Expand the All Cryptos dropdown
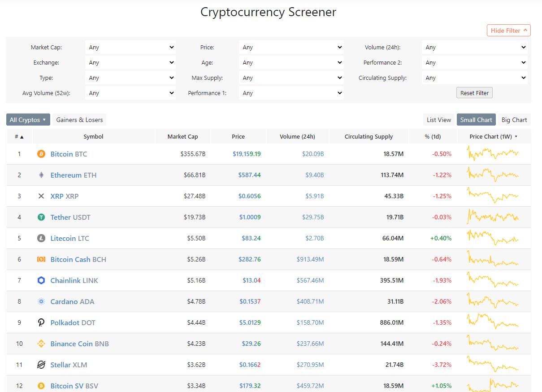Viewport: 542px width, 392px height. 28,120
